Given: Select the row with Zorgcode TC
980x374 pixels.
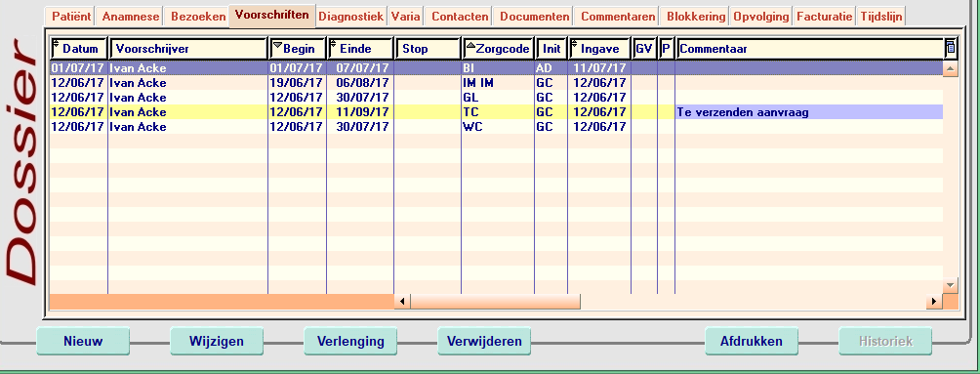Looking at the screenshot, I should pos(496,112).
